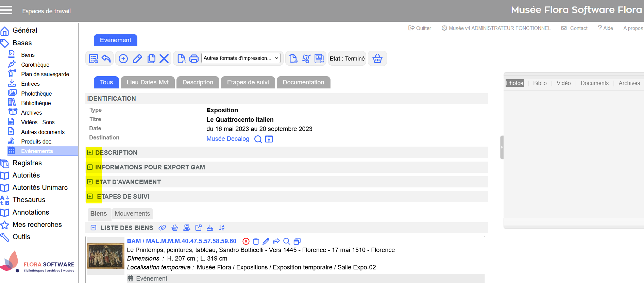
Task: Click the add new record plus icon
Action: click(x=123, y=59)
